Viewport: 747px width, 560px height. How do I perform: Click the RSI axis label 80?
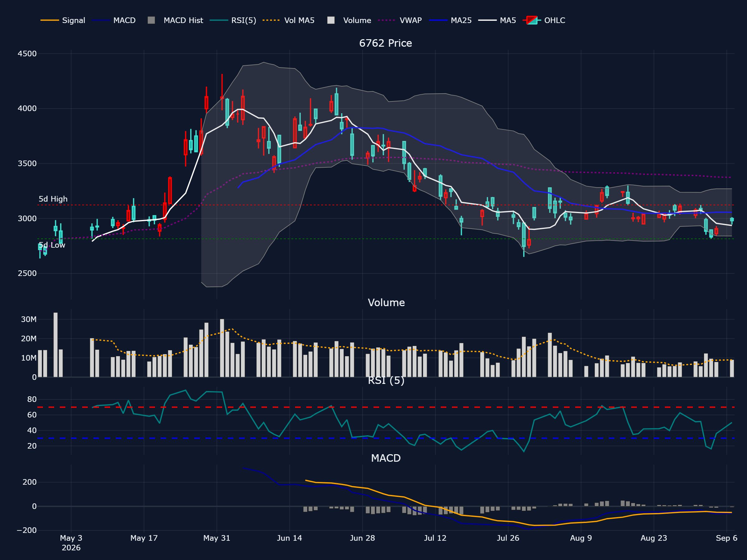[x=32, y=399]
